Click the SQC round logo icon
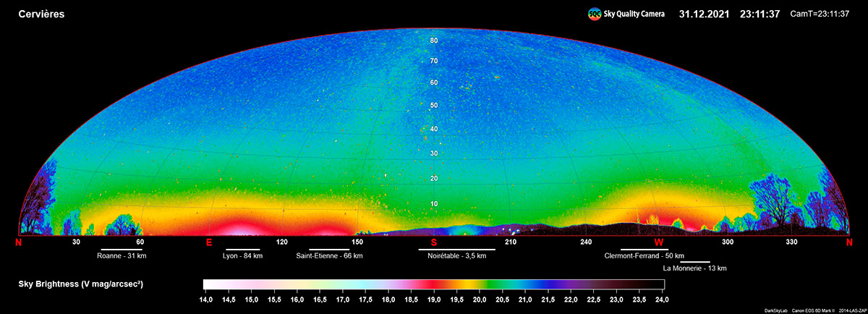 pos(594,14)
